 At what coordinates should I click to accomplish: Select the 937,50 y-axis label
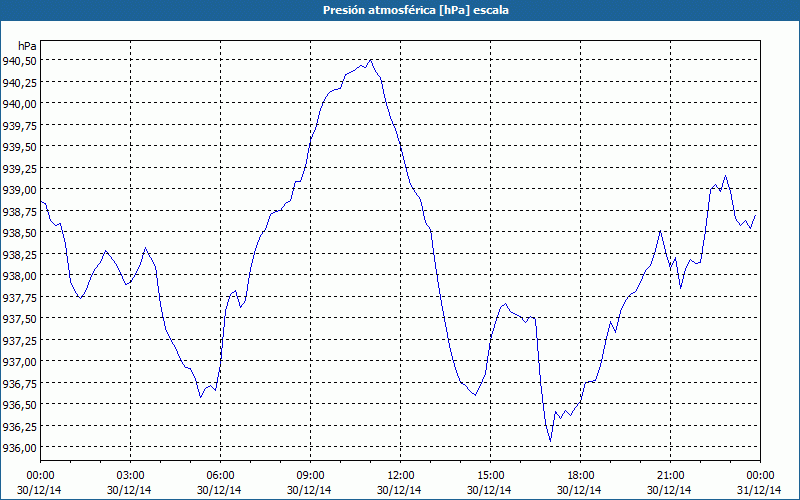[x=19, y=318]
